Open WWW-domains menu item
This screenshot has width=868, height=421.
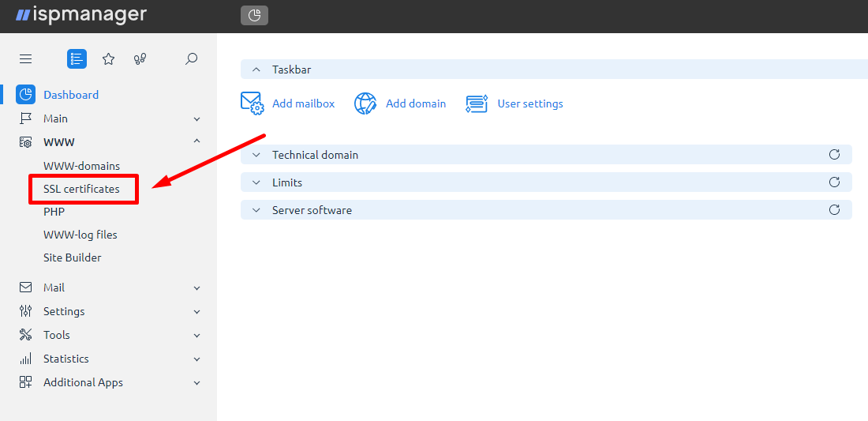point(81,166)
